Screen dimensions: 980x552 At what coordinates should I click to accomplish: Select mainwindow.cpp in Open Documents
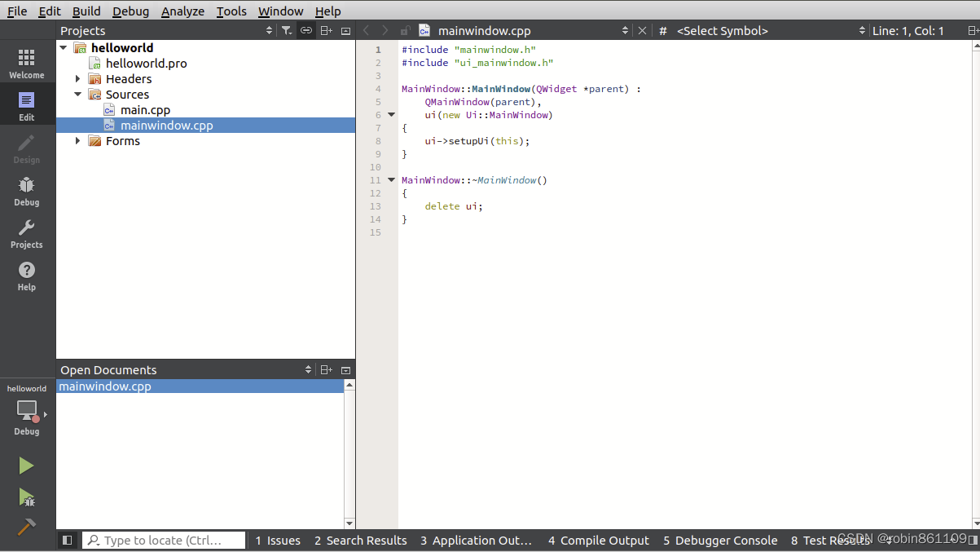tap(200, 386)
